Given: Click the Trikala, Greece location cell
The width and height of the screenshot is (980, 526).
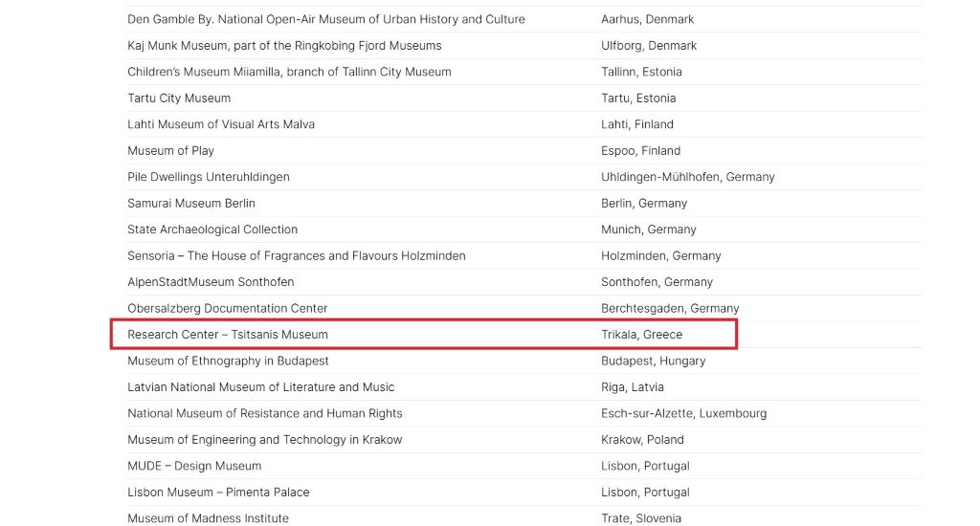Looking at the screenshot, I should point(641,335).
